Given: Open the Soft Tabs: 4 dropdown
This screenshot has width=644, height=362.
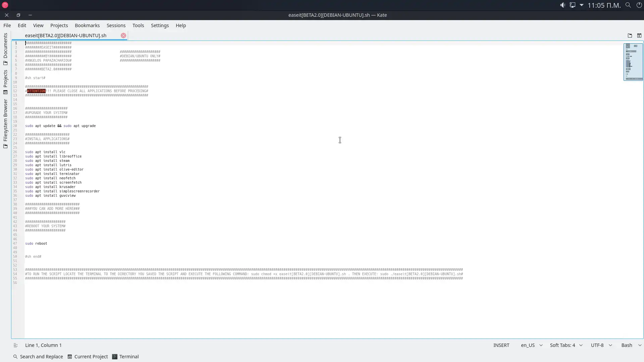Looking at the screenshot, I should click(566, 345).
